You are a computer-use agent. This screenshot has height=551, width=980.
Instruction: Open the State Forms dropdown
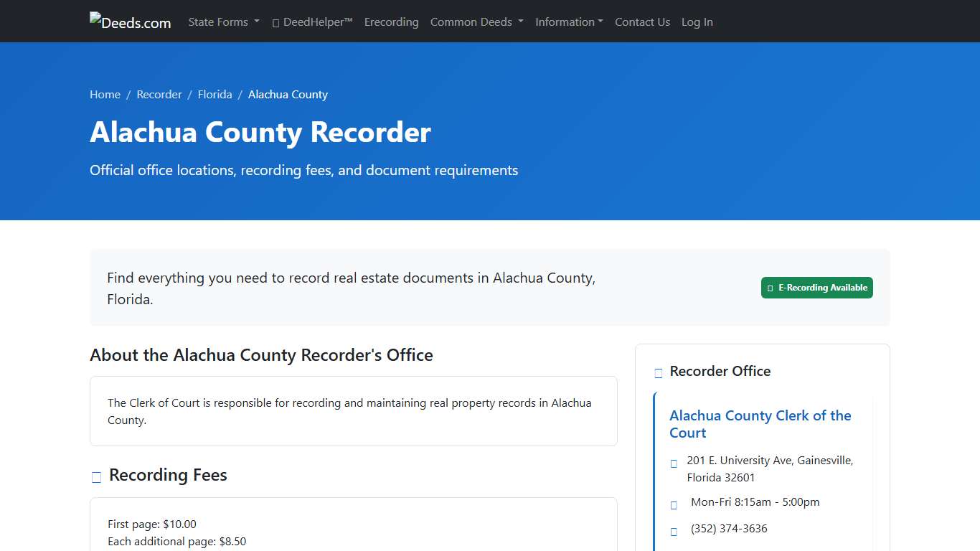223,22
